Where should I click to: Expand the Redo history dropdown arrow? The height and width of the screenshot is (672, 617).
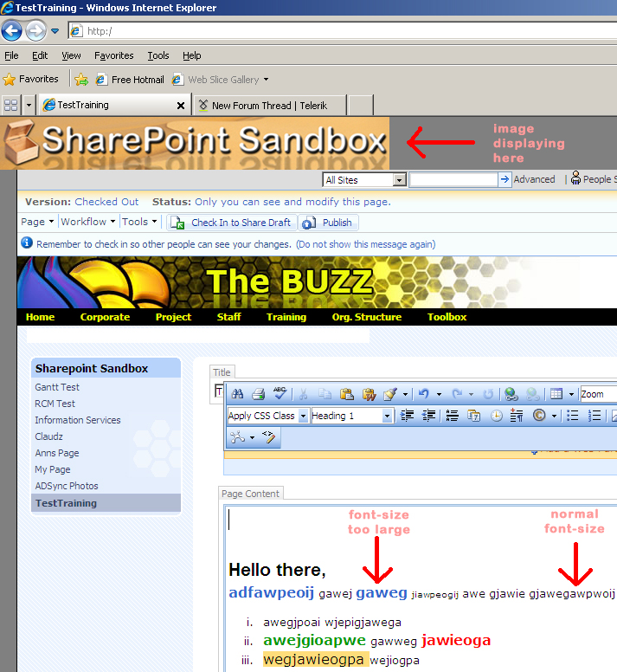[471, 394]
